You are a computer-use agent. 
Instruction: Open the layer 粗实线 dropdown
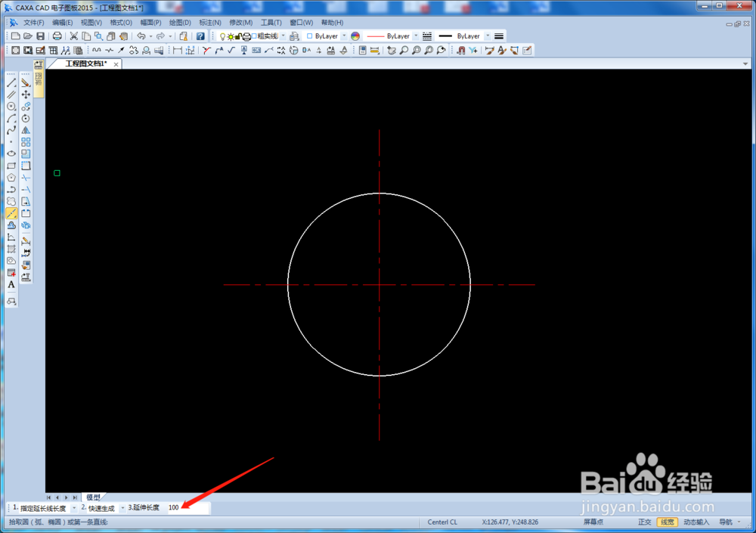click(x=283, y=36)
